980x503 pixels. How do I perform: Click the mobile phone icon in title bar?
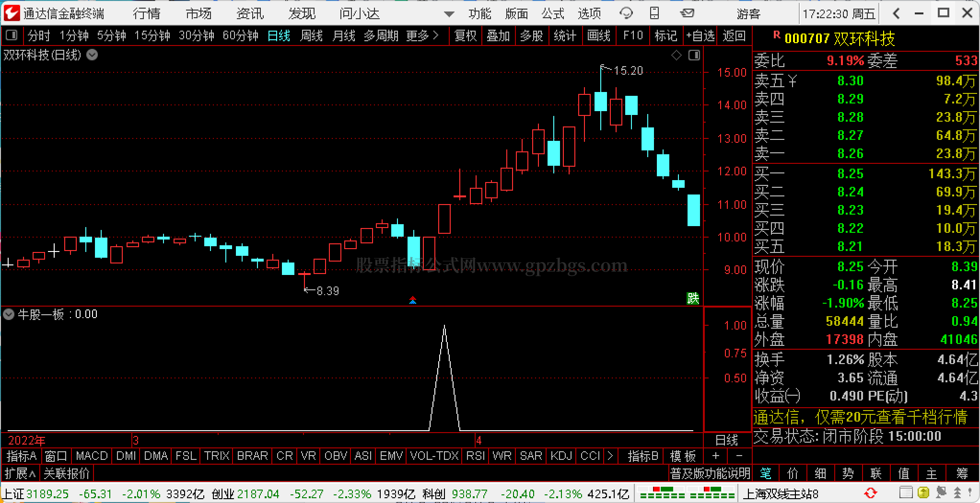pyautogui.click(x=654, y=13)
